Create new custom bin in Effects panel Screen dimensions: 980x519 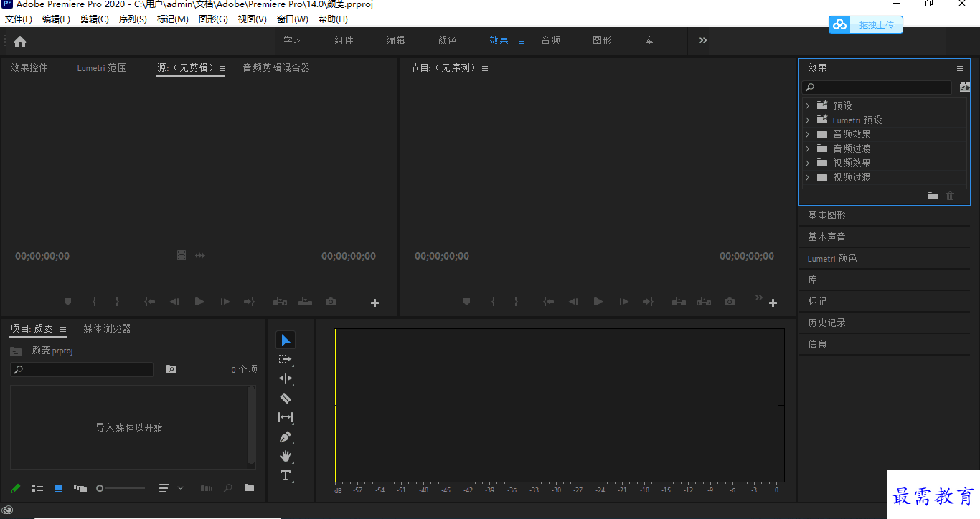(x=933, y=196)
